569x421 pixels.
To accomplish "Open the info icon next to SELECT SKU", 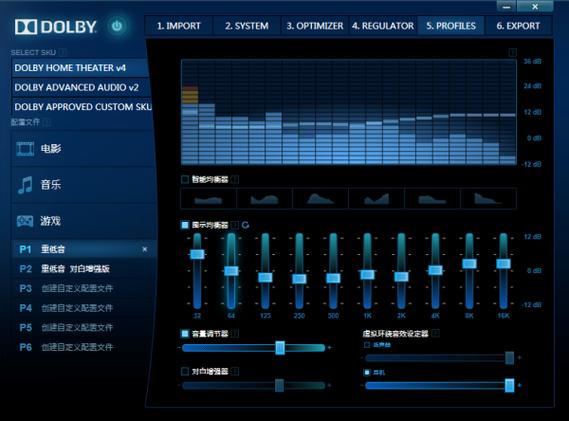I will point(63,52).
